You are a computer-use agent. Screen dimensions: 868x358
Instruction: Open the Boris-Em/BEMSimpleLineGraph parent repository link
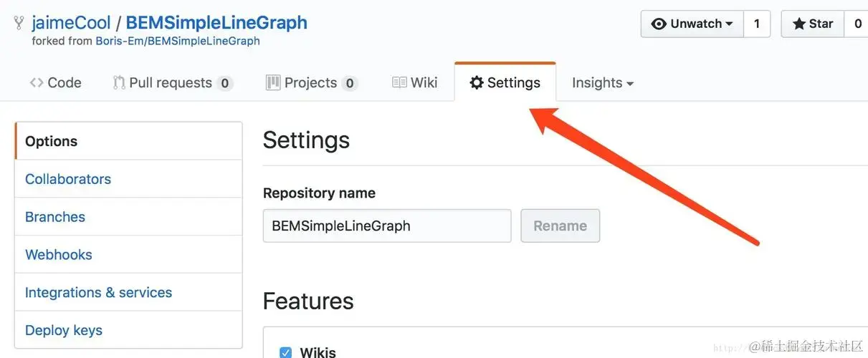coord(178,41)
